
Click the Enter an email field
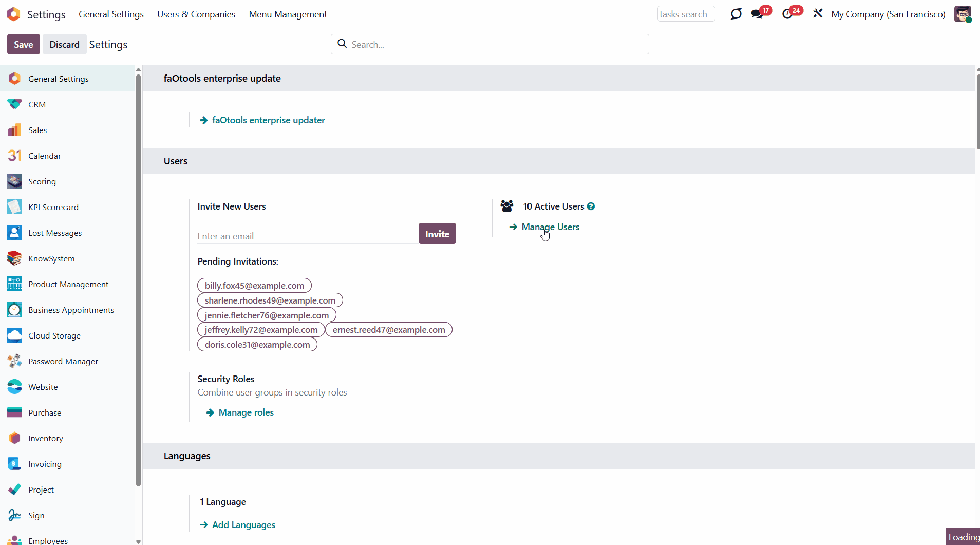pyautogui.click(x=307, y=236)
